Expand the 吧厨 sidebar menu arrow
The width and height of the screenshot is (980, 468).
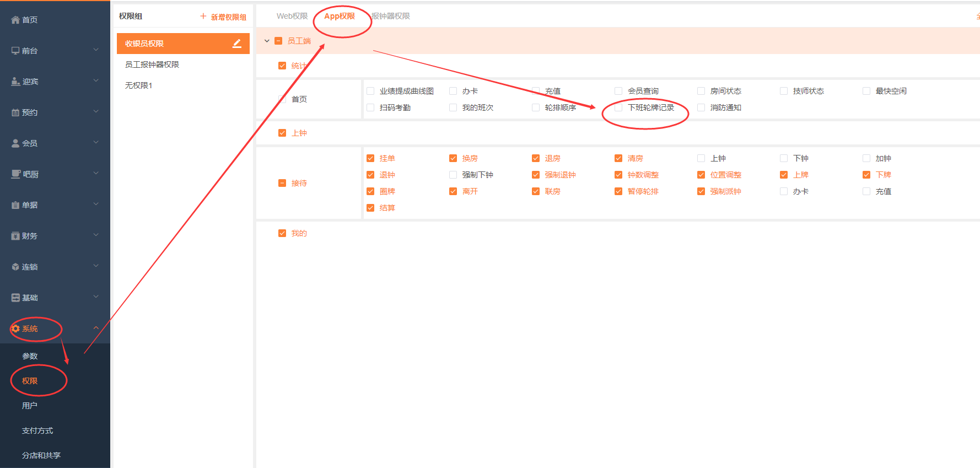[96, 173]
